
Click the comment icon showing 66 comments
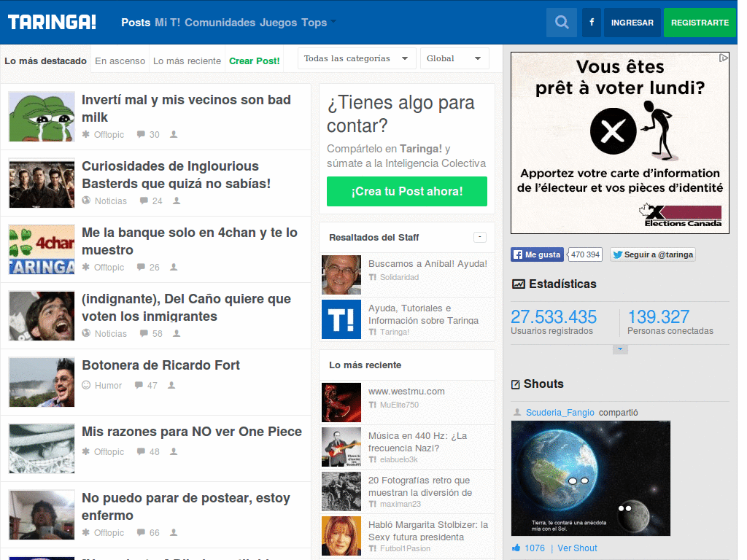(x=141, y=532)
